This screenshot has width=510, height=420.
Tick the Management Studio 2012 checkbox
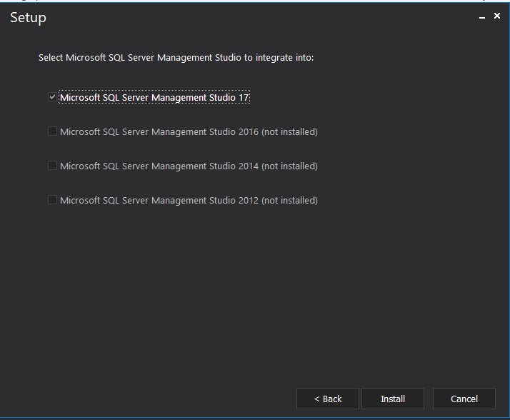(52, 200)
